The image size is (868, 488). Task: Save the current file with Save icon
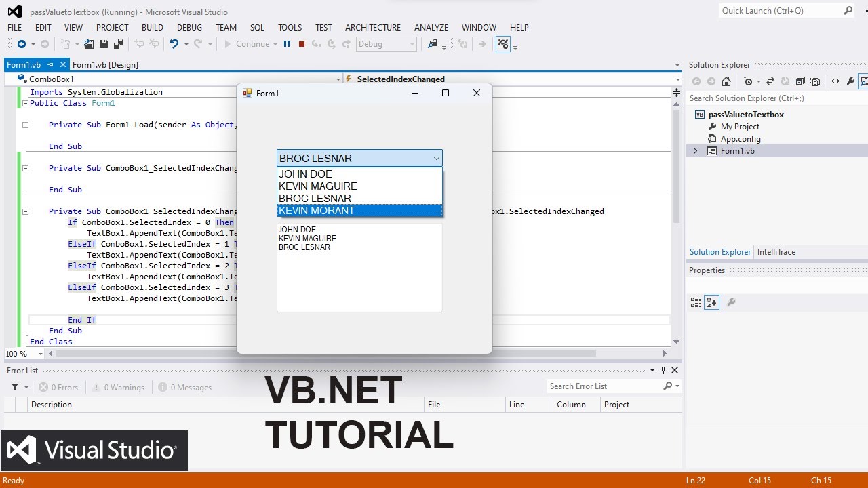pyautogui.click(x=104, y=44)
